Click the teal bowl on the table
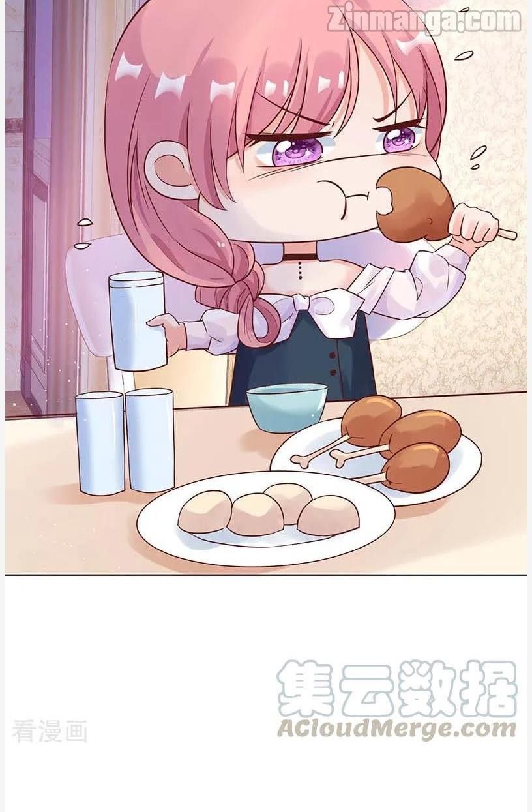Viewport: 532px width, 812px height. pos(287,406)
